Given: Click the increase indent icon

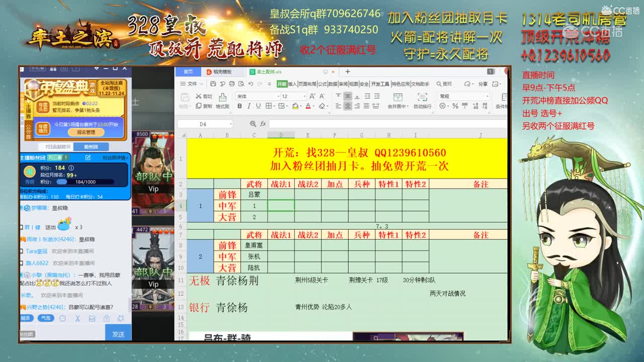Looking at the screenshot, I should click(377, 97).
